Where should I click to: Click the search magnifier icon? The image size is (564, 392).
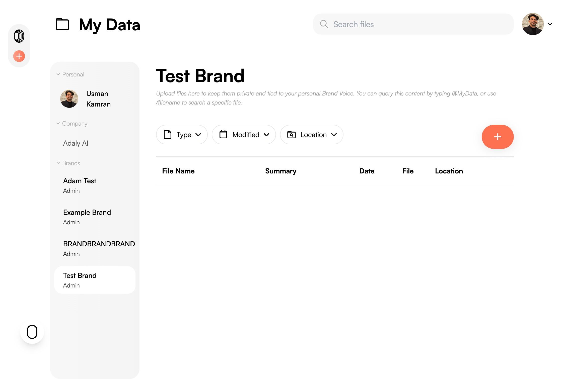324,24
